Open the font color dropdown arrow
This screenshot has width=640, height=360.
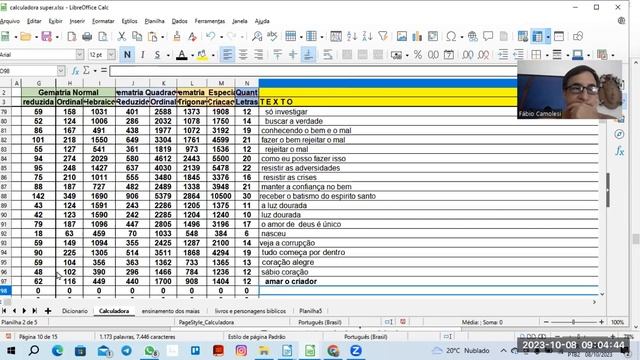pos(192,55)
